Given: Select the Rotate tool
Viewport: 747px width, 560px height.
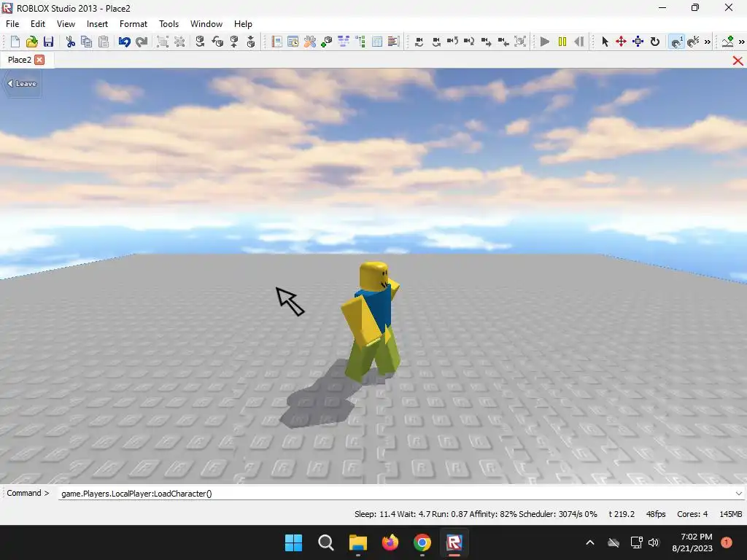Looking at the screenshot, I should [655, 42].
